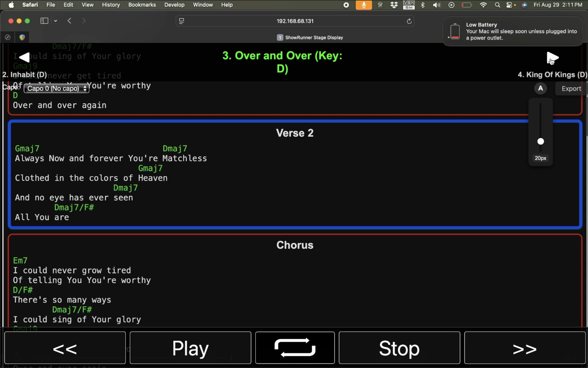
Task: Click the ShowRunner SR status bar icon
Action: [x=380, y=5]
